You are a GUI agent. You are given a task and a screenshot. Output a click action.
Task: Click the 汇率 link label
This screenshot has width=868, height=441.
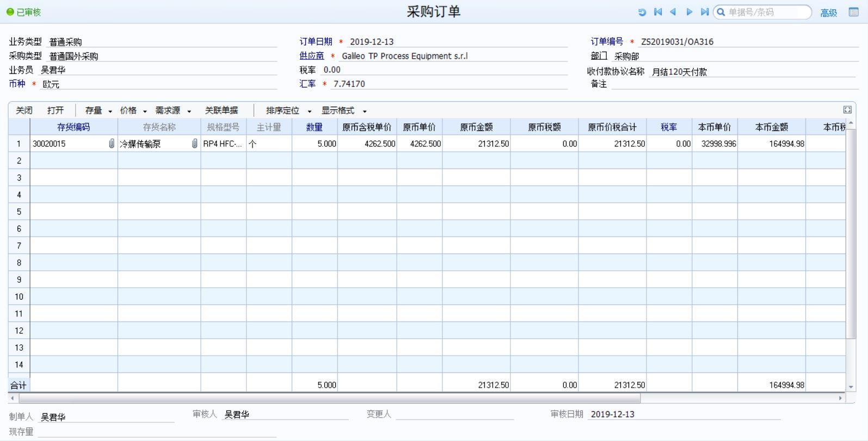[307, 84]
